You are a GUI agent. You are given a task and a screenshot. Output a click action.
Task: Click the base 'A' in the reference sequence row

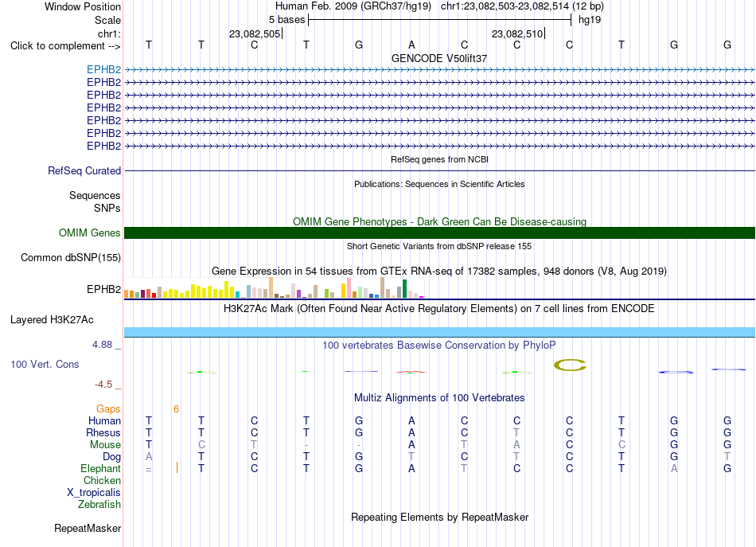tap(411, 45)
